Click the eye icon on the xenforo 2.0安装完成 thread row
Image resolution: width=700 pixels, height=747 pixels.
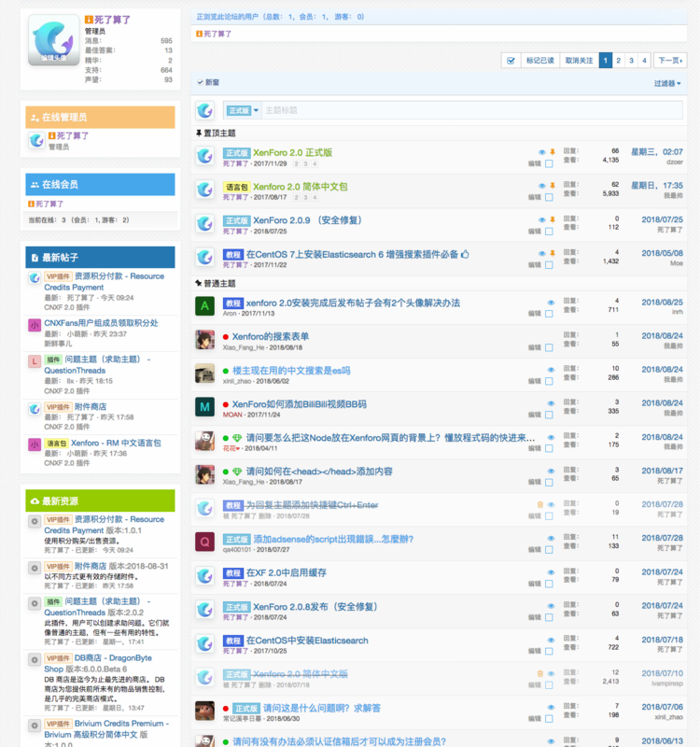click(551, 303)
